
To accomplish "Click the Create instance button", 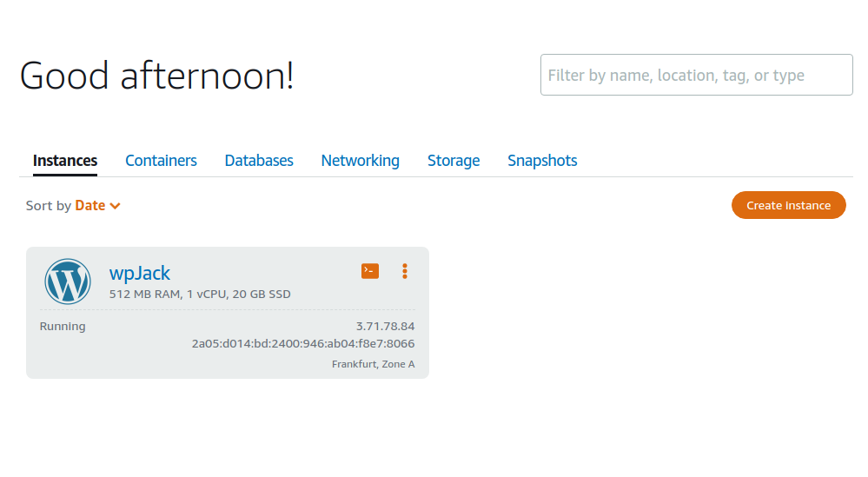I will 788,205.
